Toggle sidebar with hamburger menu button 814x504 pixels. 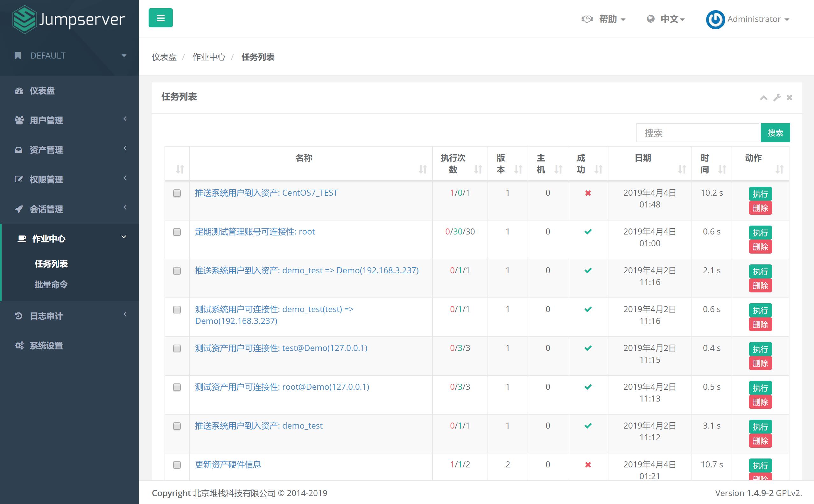click(161, 18)
